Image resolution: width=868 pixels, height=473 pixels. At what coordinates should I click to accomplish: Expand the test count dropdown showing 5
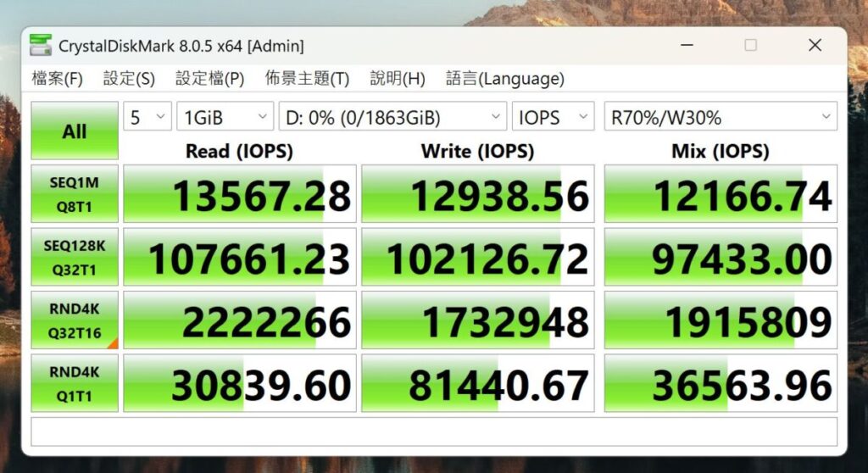[147, 117]
